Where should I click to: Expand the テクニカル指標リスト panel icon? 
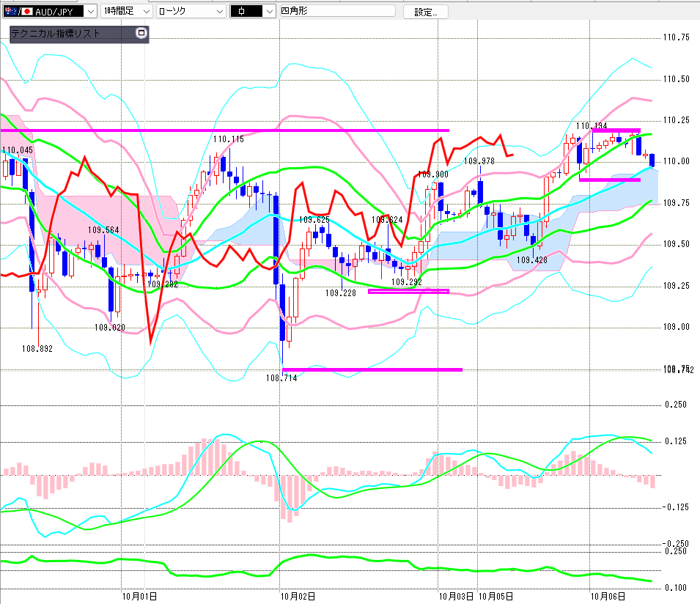click(141, 33)
